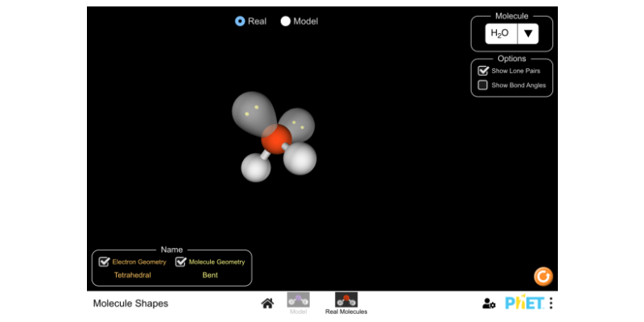Click the user preferences icon

pyautogui.click(x=489, y=303)
